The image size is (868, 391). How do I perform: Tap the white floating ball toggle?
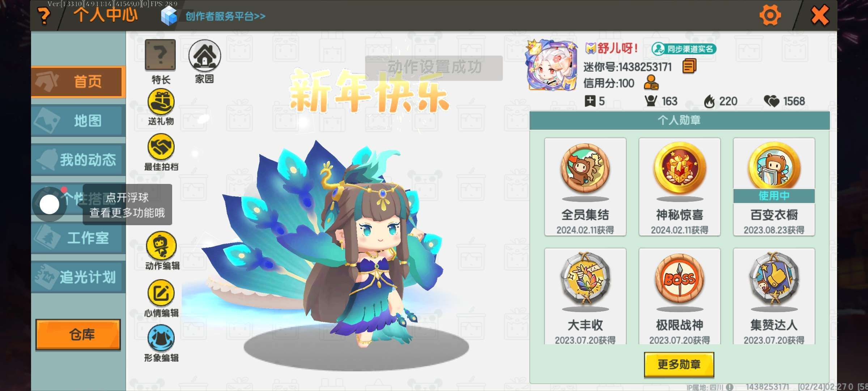point(50,205)
